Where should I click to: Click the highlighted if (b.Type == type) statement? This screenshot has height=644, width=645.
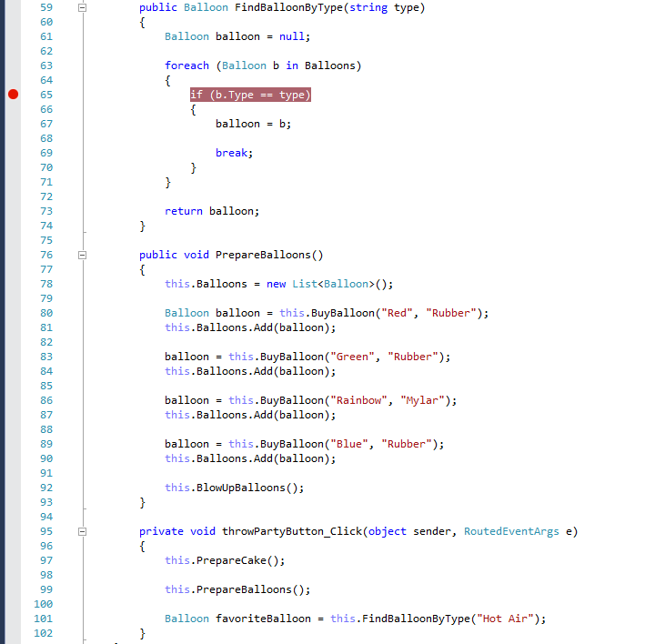click(250, 95)
